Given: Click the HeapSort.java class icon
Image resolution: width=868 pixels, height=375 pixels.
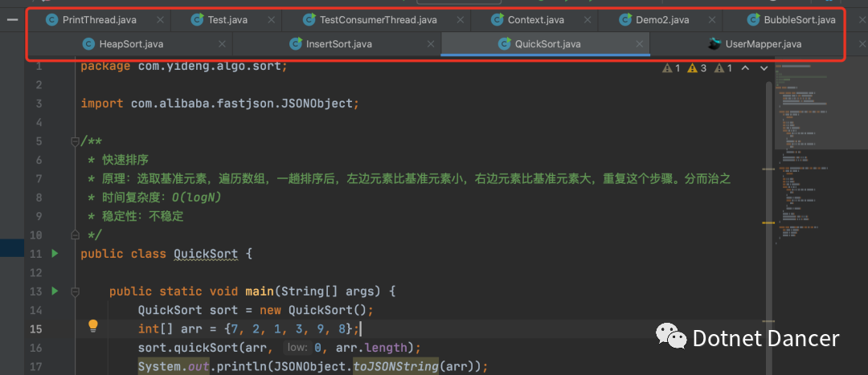Looking at the screenshot, I should (88, 43).
